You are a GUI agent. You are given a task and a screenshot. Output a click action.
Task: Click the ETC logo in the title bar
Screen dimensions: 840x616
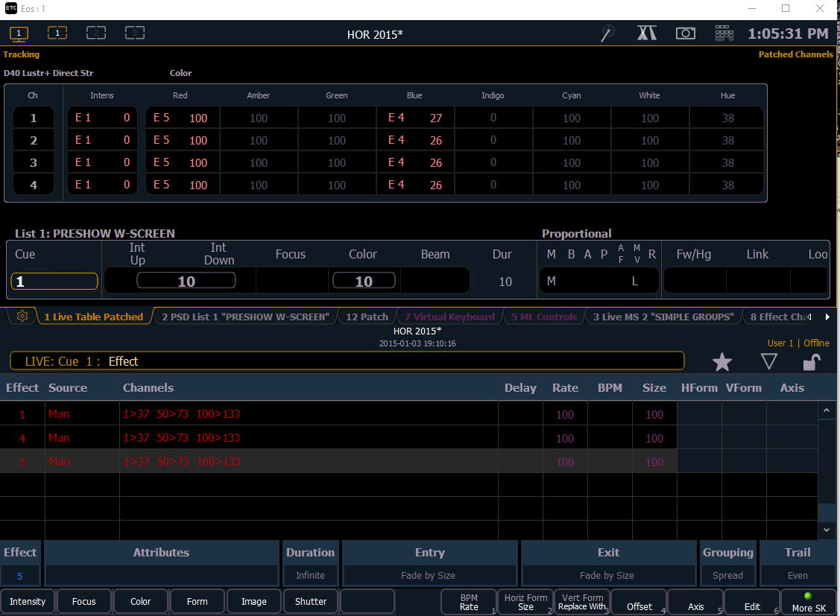click(x=10, y=8)
